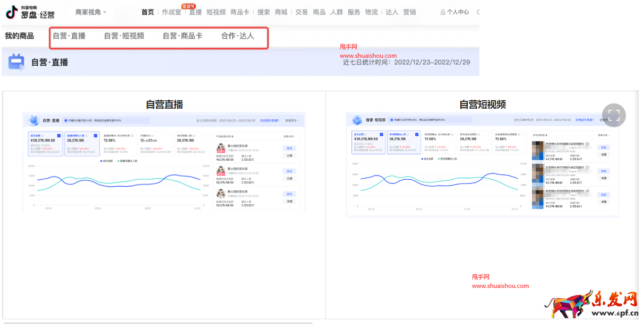Screen dimensions: 644x324
Task: Click 我的商品 label
Action: (19, 36)
